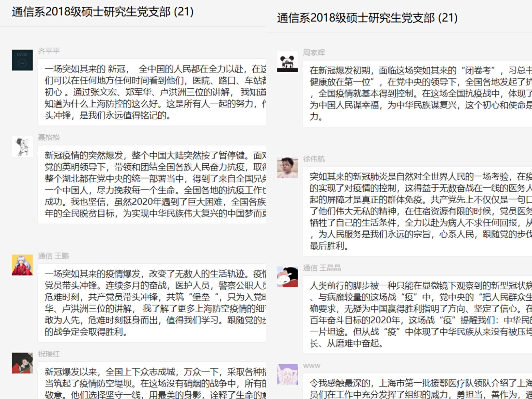Click sender name 徐伟航
Screen dimensions: 532x399
(x=314, y=159)
